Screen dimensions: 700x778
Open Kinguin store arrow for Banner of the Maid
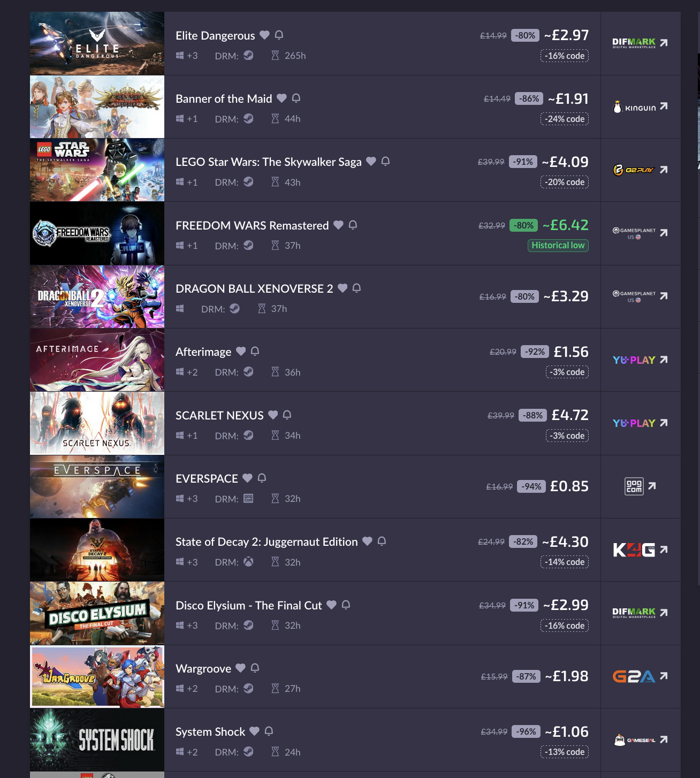click(640, 106)
